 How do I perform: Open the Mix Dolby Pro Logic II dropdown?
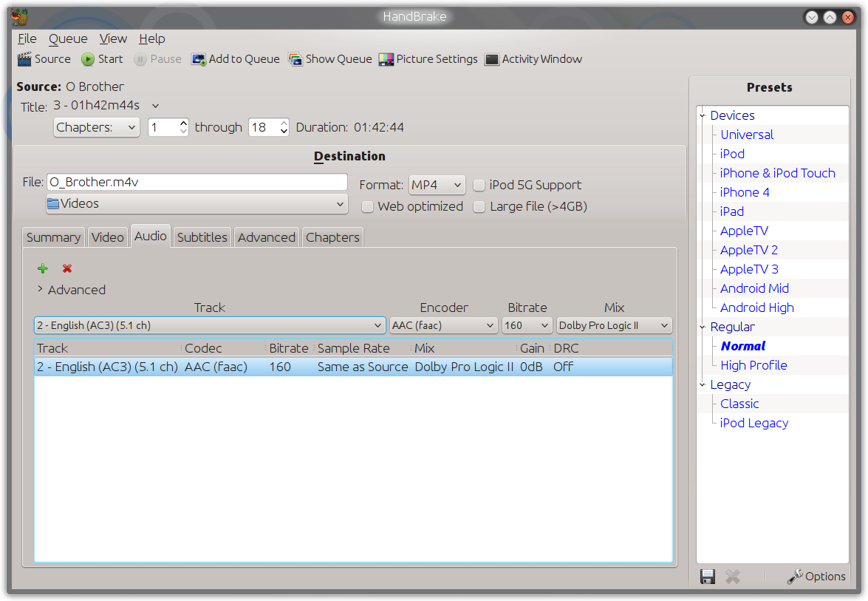pos(614,326)
